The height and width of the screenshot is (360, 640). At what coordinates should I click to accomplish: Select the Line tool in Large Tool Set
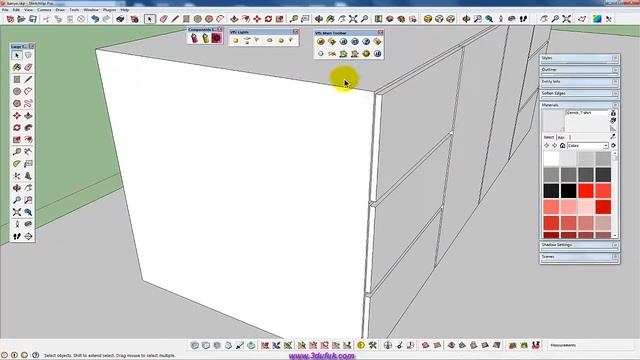click(x=28, y=79)
